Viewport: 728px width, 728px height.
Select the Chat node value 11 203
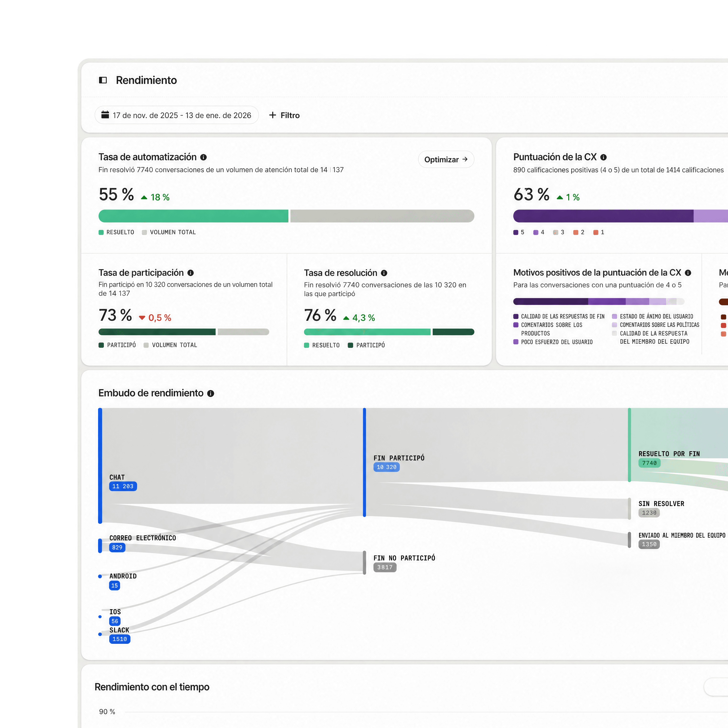pos(123,486)
